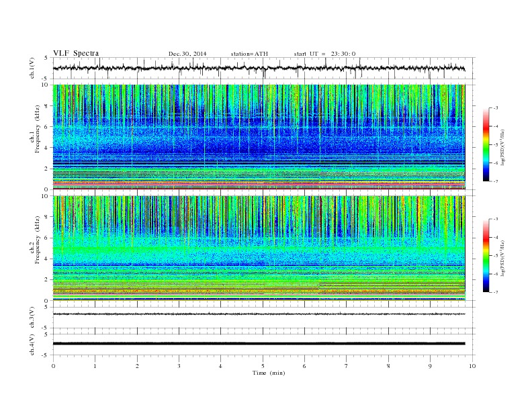Click the ch.3 voltage waveform trace panel
The width and height of the screenshot is (532, 411).
click(x=264, y=318)
